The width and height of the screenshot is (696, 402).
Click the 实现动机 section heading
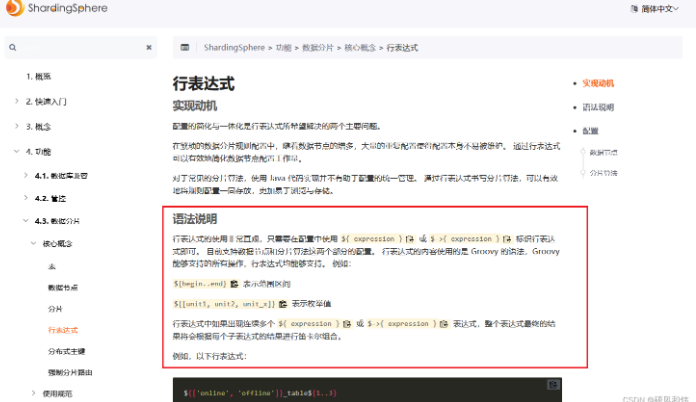194,106
